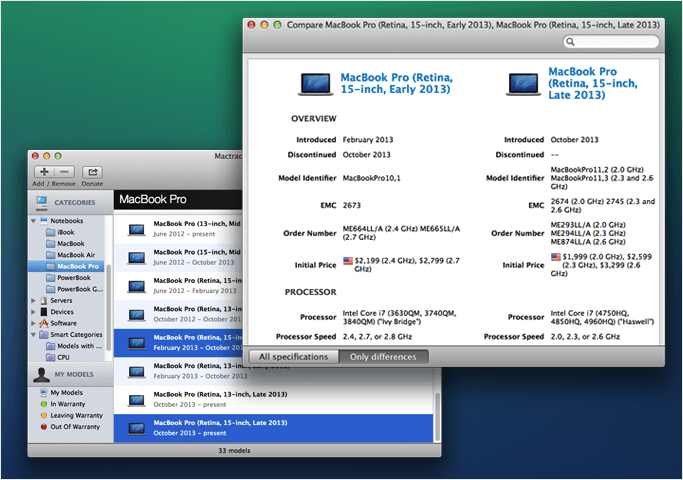
Task: Click the Categories header icon
Action: [42, 202]
